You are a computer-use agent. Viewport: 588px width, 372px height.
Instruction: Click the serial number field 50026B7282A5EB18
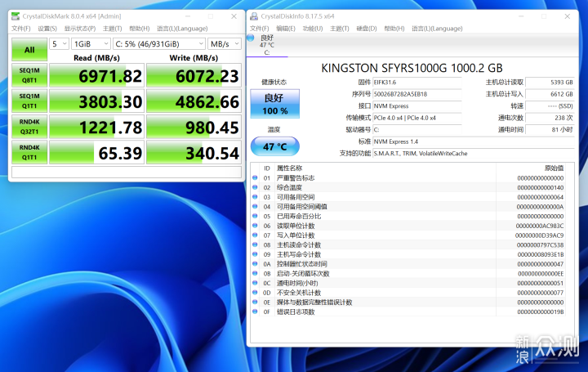click(417, 94)
